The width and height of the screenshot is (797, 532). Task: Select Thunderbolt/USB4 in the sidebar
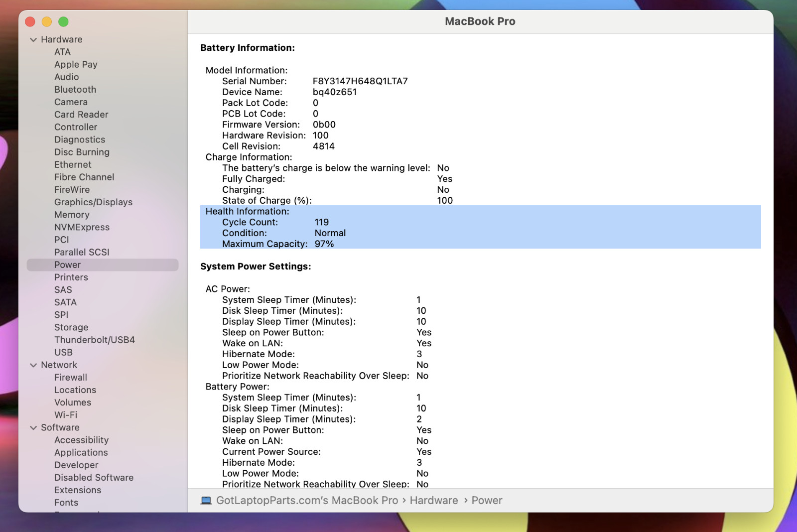95,340
